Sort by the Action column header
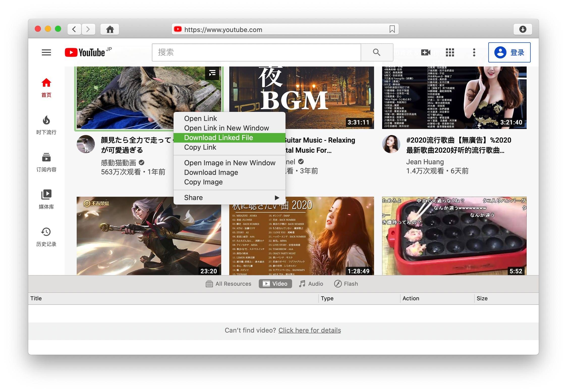 [437, 298]
